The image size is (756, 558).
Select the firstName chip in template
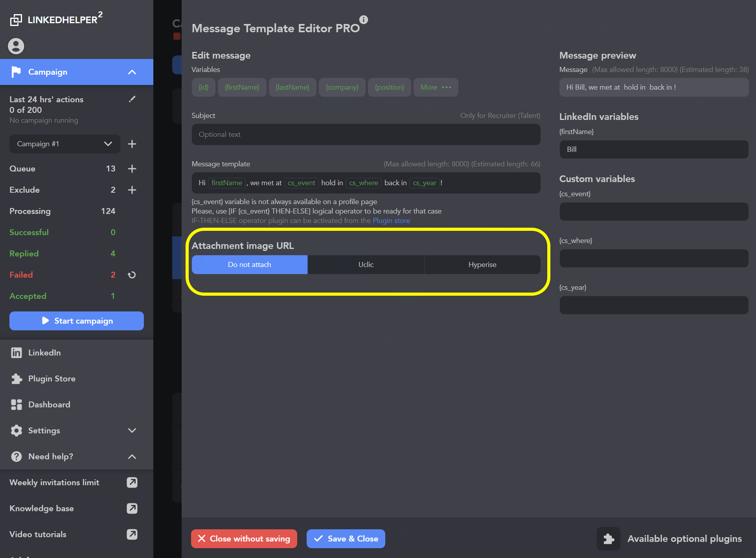227,183
